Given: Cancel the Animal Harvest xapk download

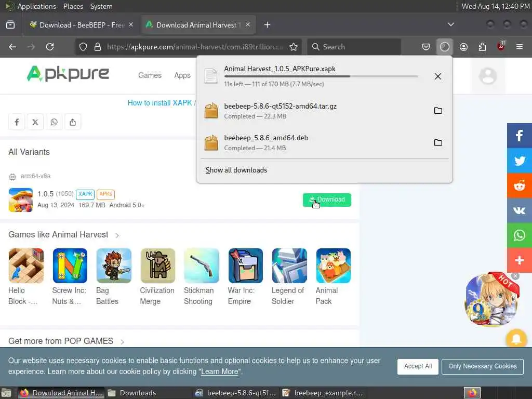Looking at the screenshot, I should coord(437,76).
